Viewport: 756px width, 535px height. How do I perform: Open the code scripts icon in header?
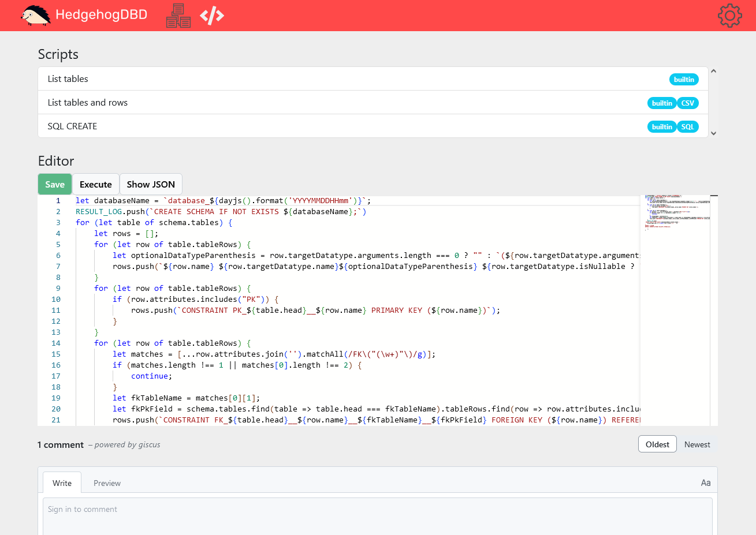[x=212, y=16]
